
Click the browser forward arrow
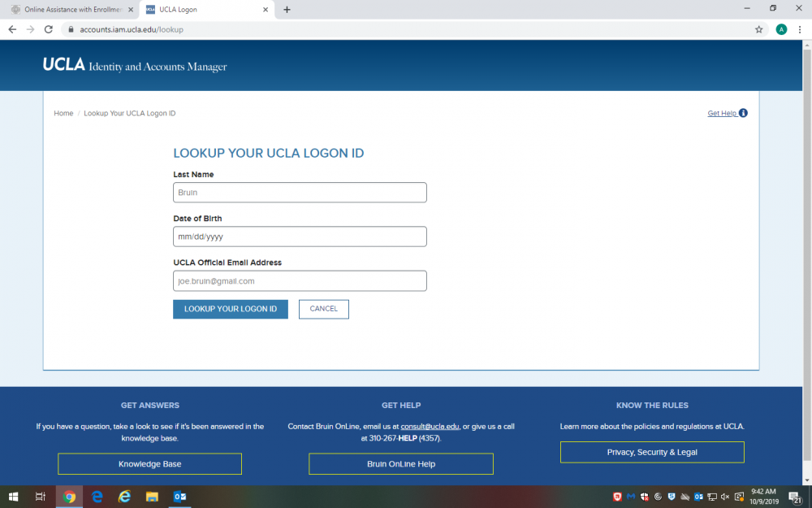31,29
